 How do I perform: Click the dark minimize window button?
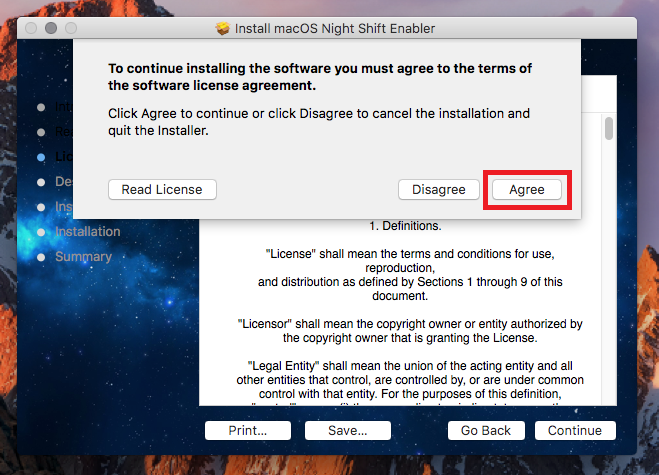51,28
